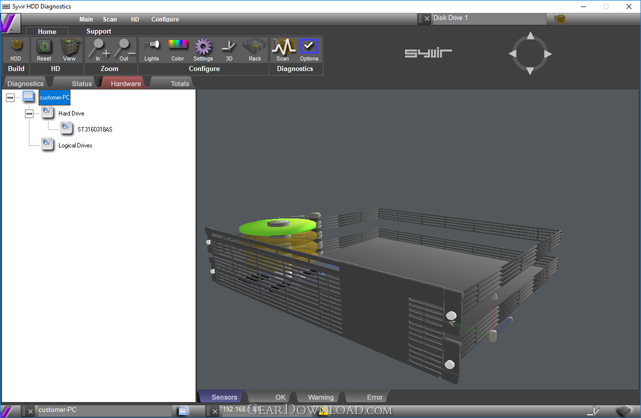Switch to the Warning bottom tab
Viewport: 641px width, 418px height.
320,397
